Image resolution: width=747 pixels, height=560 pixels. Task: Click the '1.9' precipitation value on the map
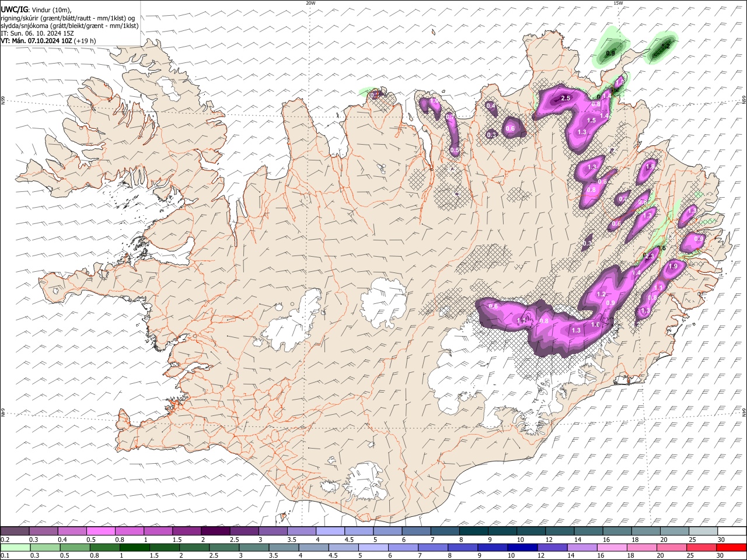click(x=673, y=267)
